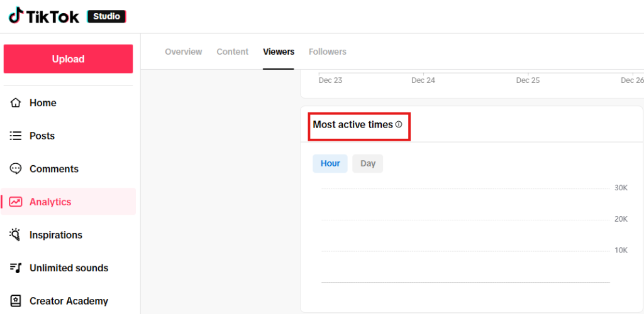Click the Dec 24 axis label
The height and width of the screenshot is (314, 644).
[423, 80]
